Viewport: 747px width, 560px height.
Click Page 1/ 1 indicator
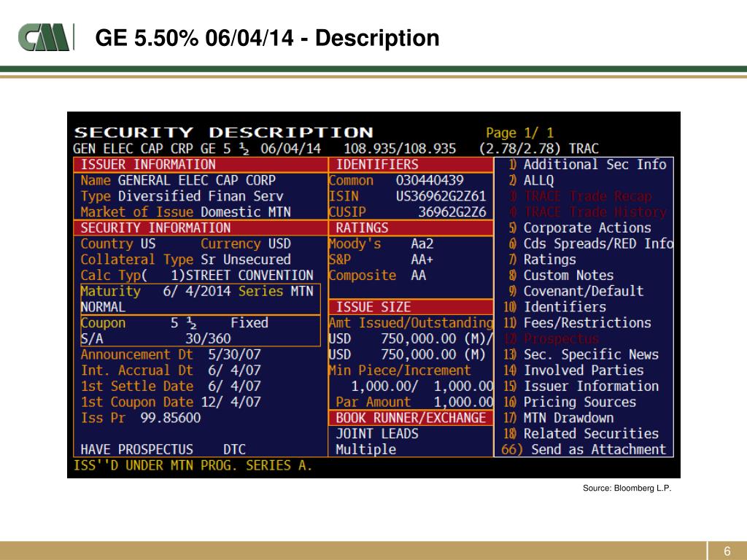[x=519, y=133]
